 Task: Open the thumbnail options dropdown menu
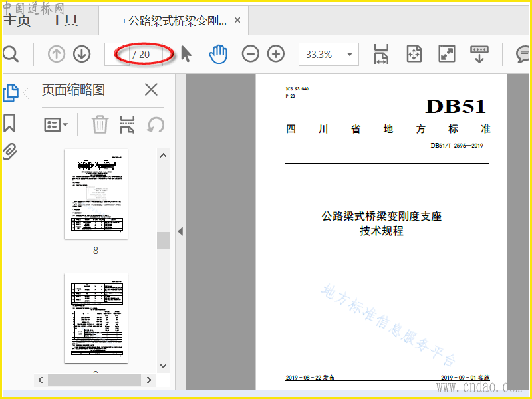(56, 125)
